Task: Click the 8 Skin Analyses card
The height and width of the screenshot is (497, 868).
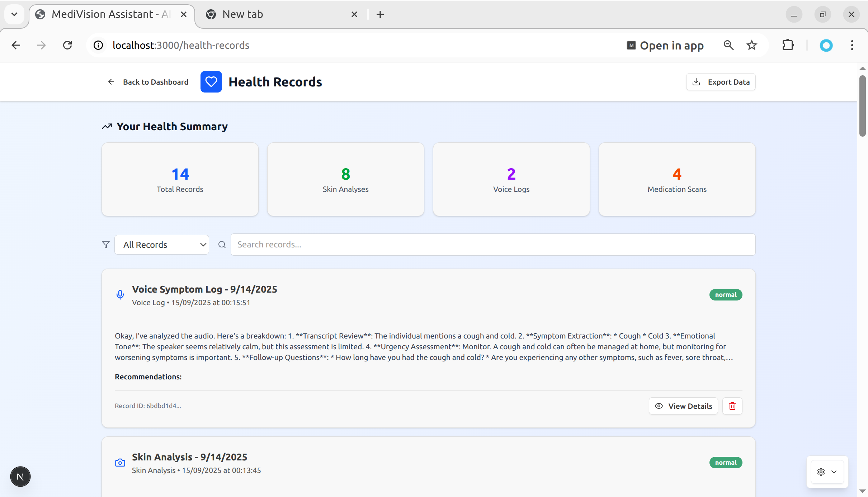Action: (x=345, y=179)
